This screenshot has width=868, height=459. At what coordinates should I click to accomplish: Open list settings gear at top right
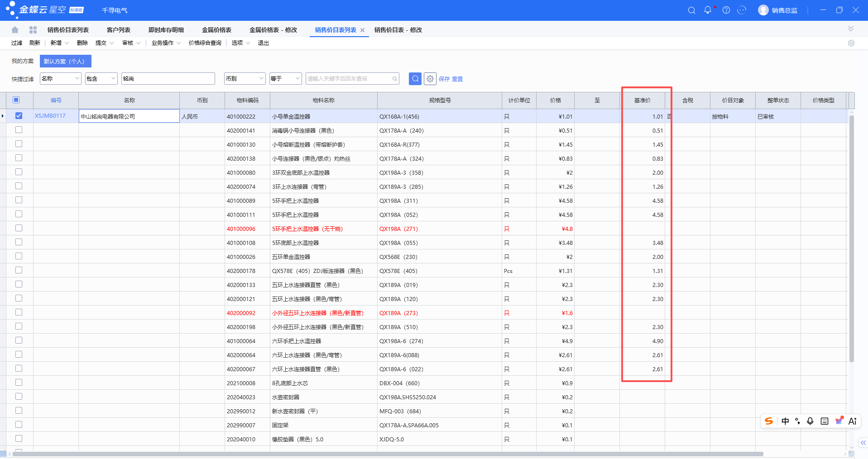(851, 43)
